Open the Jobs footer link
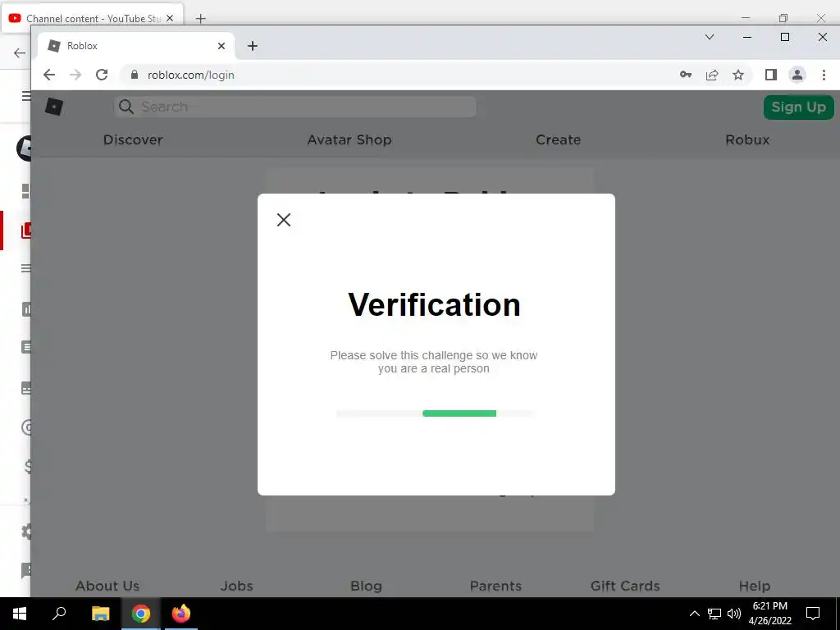 click(236, 586)
